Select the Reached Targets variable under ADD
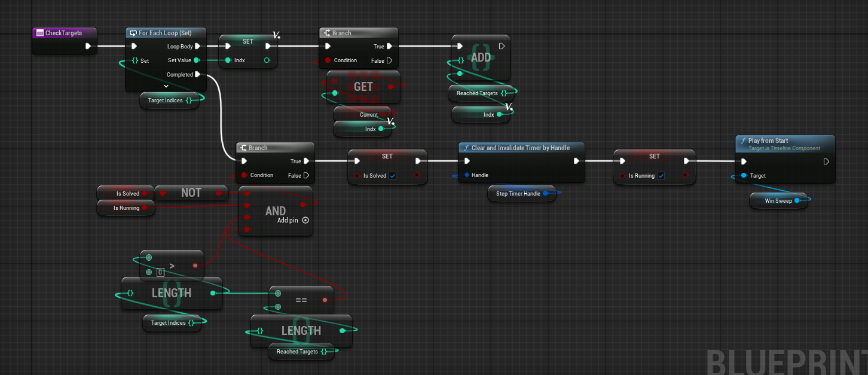 tap(481, 93)
